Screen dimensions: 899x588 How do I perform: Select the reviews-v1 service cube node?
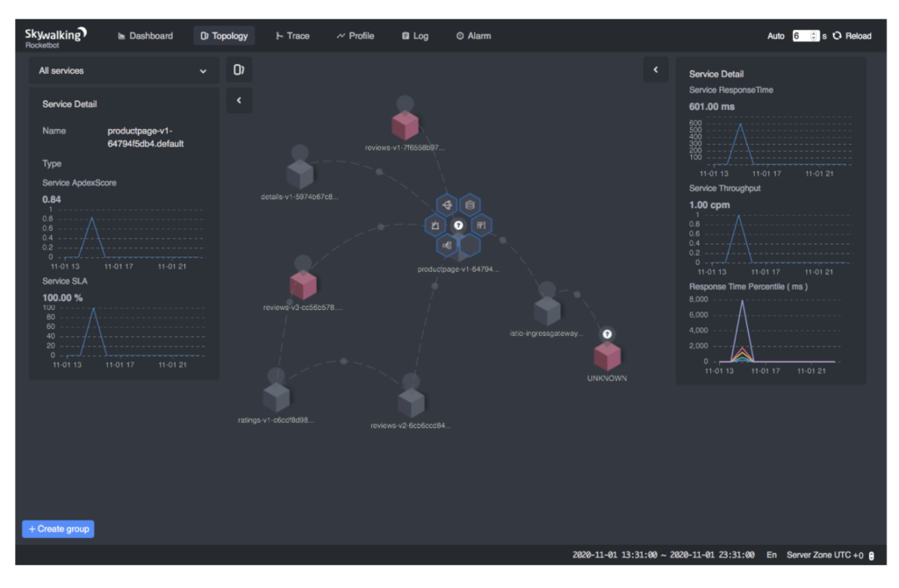pos(405,125)
